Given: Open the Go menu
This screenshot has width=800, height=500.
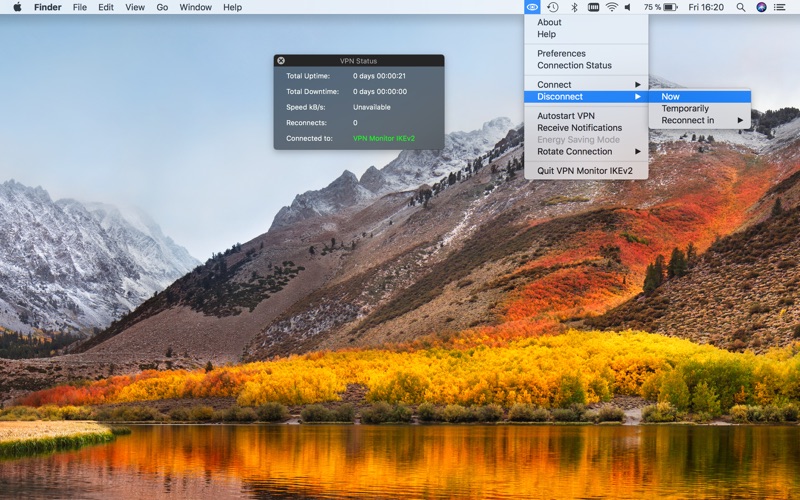Looking at the screenshot, I should pos(162,7).
